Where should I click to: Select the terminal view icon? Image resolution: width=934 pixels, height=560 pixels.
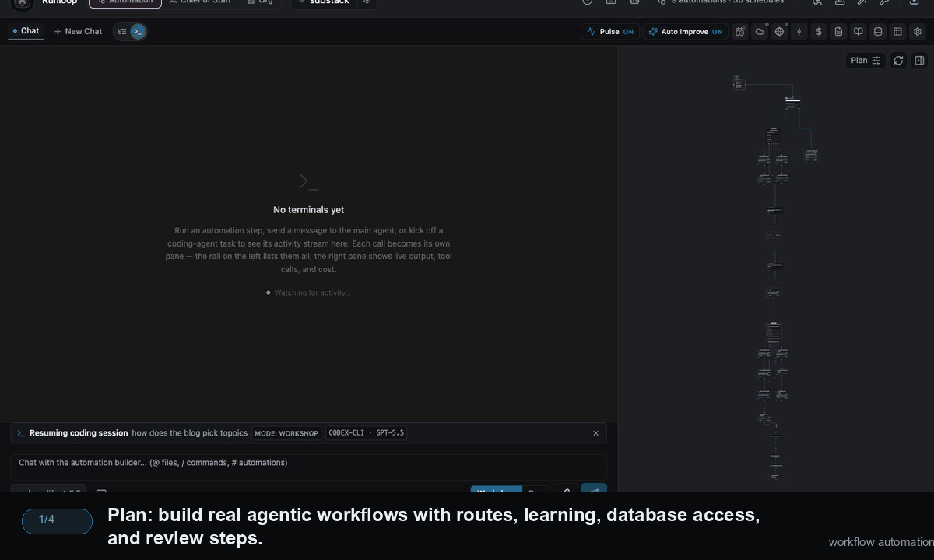pyautogui.click(x=138, y=32)
